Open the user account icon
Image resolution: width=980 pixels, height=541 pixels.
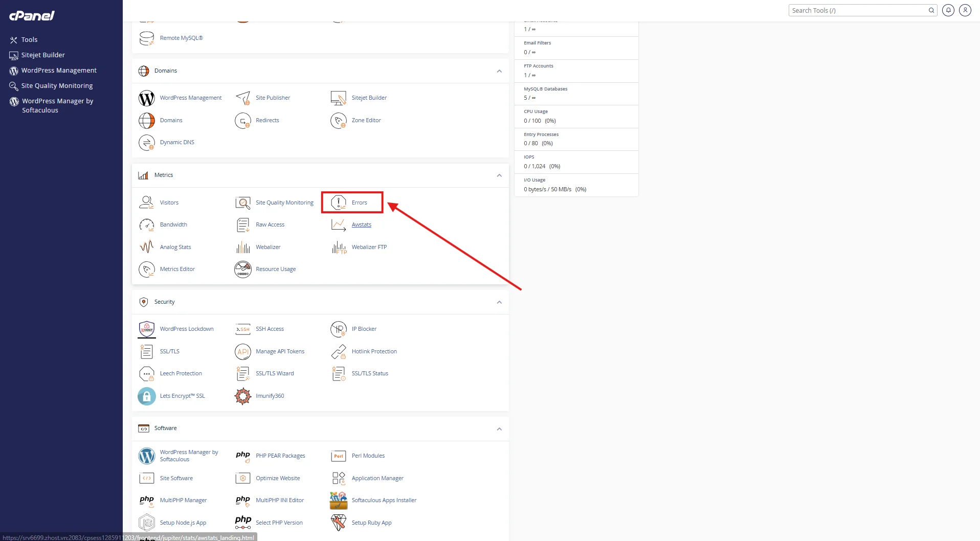click(965, 10)
